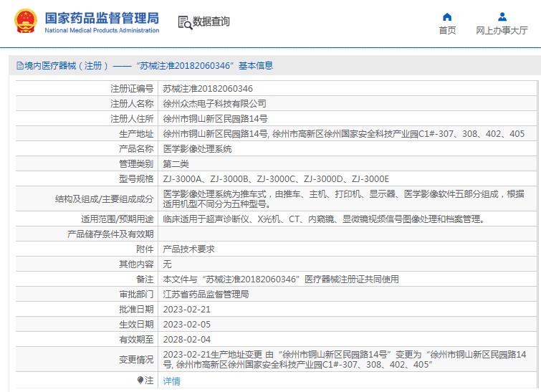
Task: Open the 数据查询 text link
Action: coord(211,22)
